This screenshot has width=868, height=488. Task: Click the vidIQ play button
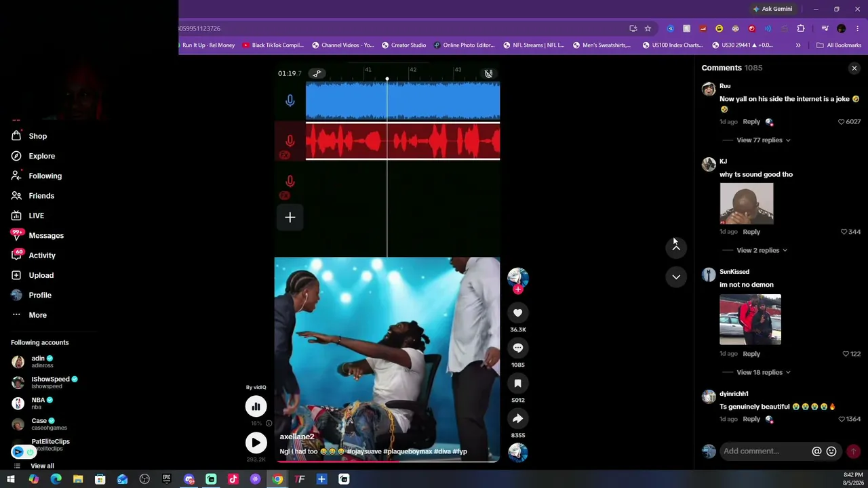tap(256, 443)
